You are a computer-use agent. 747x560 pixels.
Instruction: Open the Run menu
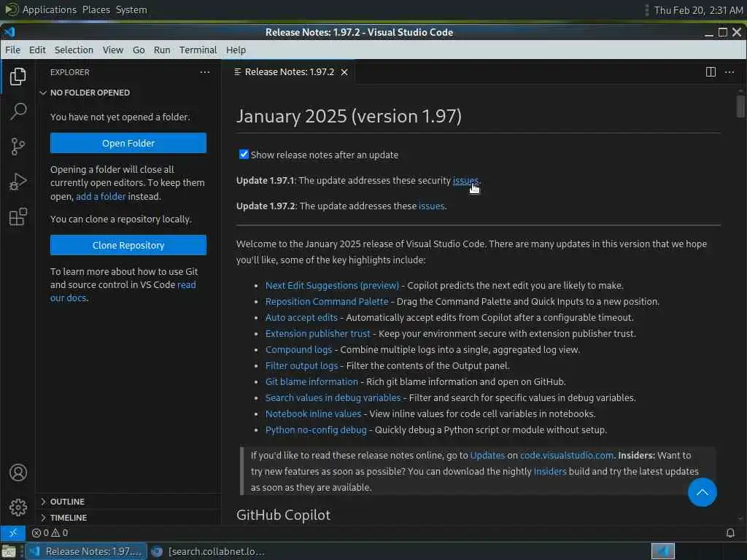(162, 50)
